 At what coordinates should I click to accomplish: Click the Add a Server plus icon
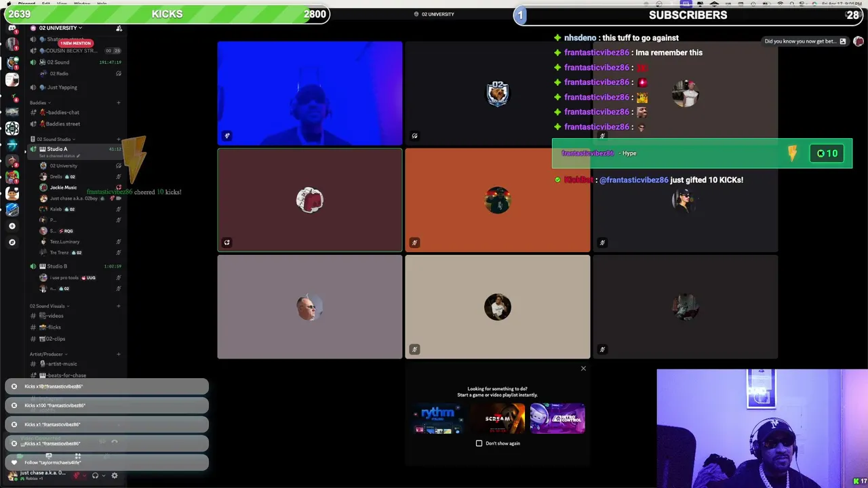pos(12,226)
